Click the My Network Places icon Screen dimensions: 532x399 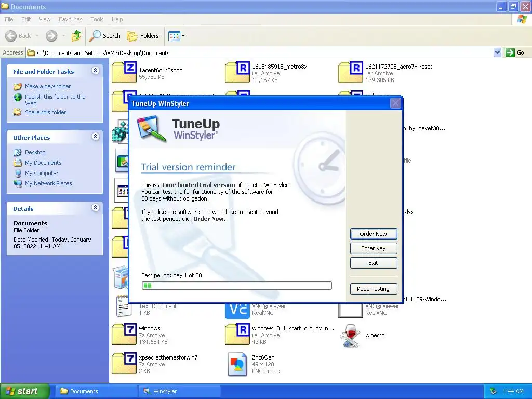click(x=18, y=183)
